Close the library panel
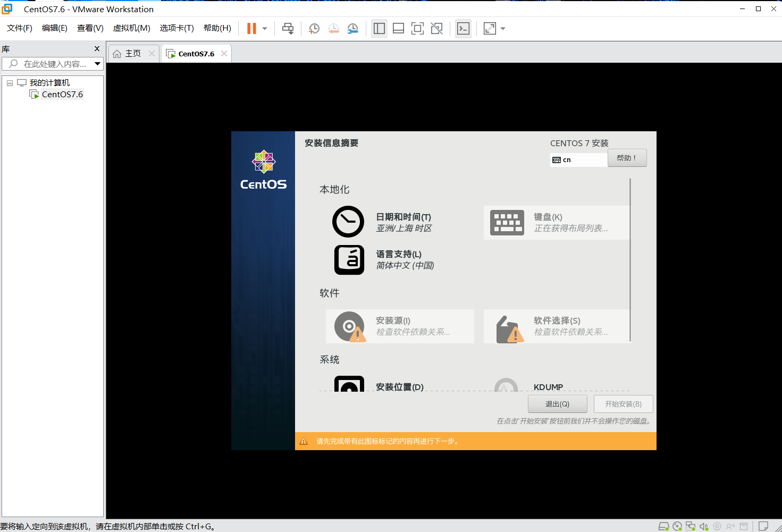Viewport: 782px width, 532px height. pos(97,49)
